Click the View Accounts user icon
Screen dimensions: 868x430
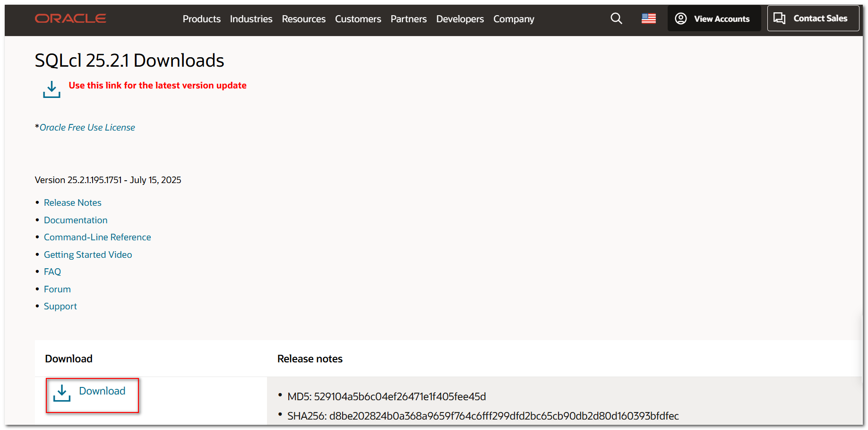coord(680,18)
